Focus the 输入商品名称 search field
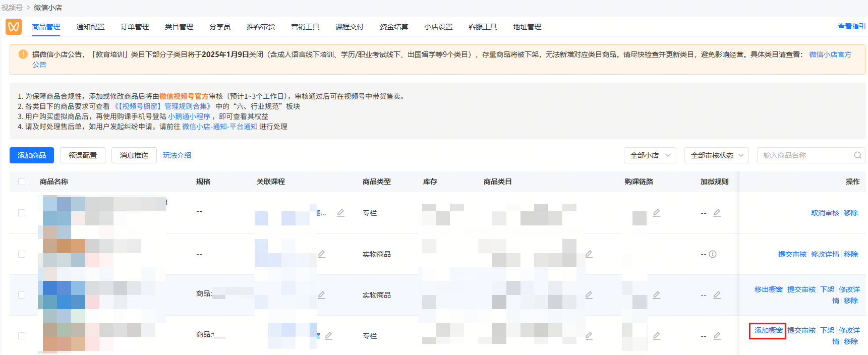This screenshot has width=868, height=355. [811, 155]
